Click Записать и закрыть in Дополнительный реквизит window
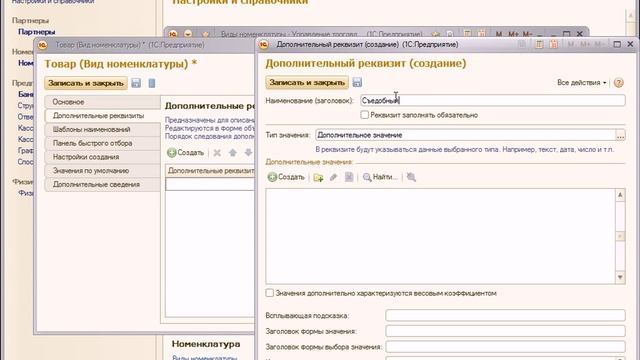This screenshot has width=640, height=360. [307, 82]
